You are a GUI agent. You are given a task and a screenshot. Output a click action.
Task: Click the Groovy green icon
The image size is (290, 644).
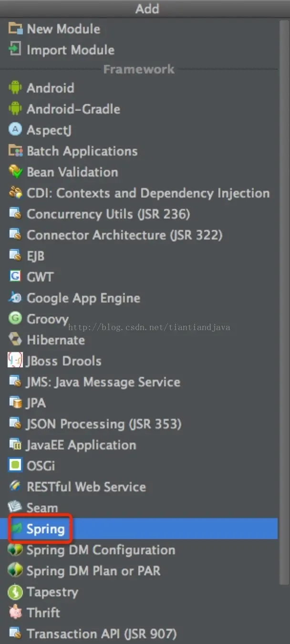coord(15,319)
